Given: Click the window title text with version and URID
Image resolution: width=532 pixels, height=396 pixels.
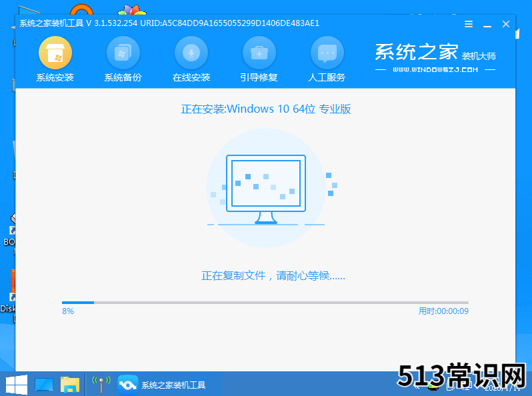Looking at the screenshot, I should [169, 23].
